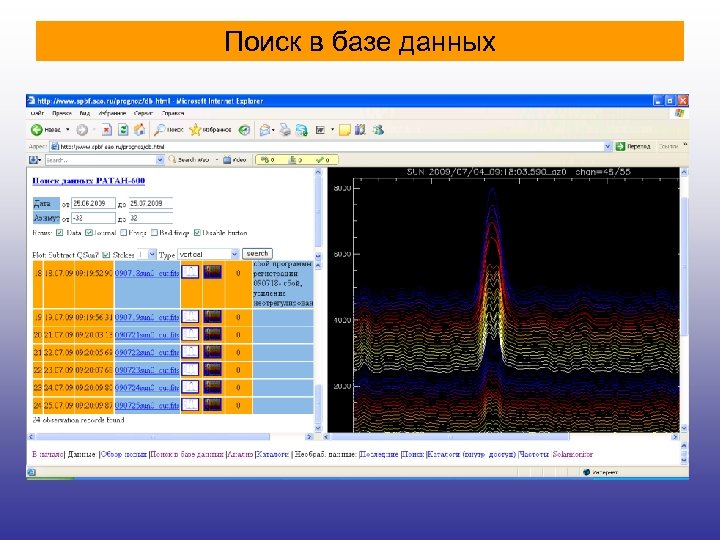
Task: Open the Поиск в базе данных footer link
Action: pos(187,454)
